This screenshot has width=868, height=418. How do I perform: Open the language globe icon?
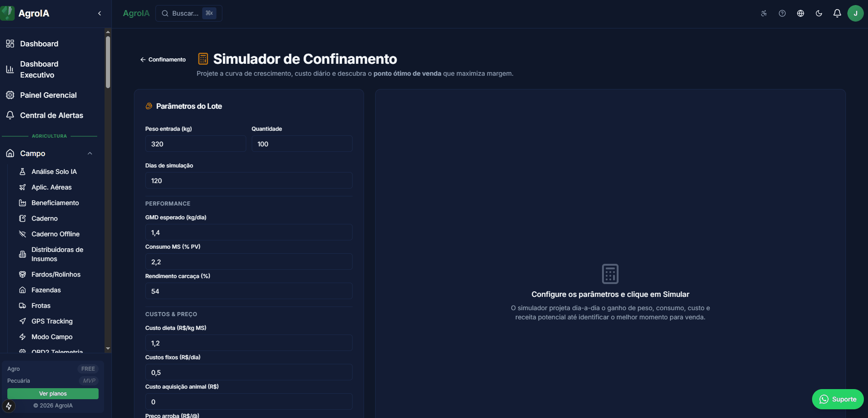(801, 13)
